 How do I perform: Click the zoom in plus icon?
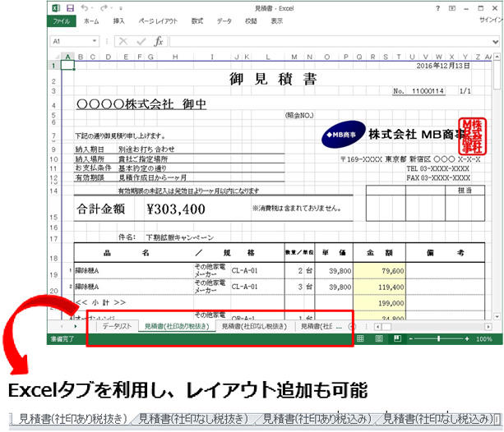467,338
